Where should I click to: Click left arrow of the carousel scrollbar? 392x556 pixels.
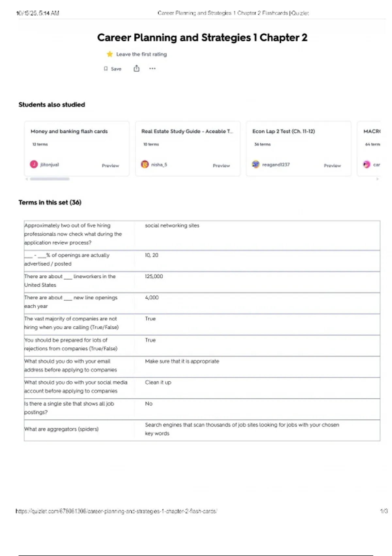pyautogui.click(x=26, y=179)
